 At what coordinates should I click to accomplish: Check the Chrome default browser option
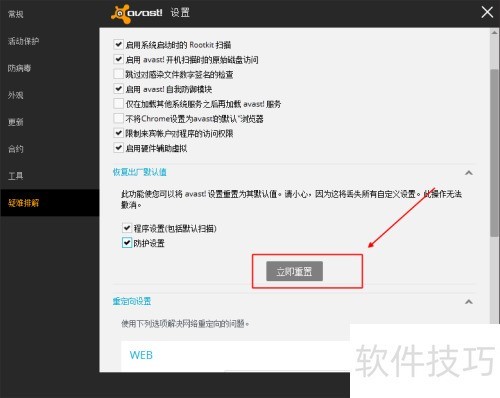pyautogui.click(x=118, y=118)
